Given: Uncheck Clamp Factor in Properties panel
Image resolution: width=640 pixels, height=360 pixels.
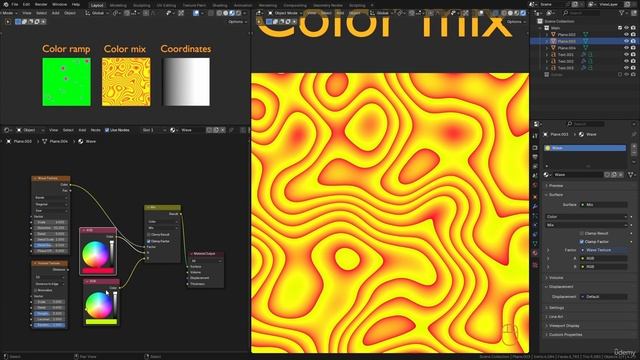Looking at the screenshot, I should [582, 242].
